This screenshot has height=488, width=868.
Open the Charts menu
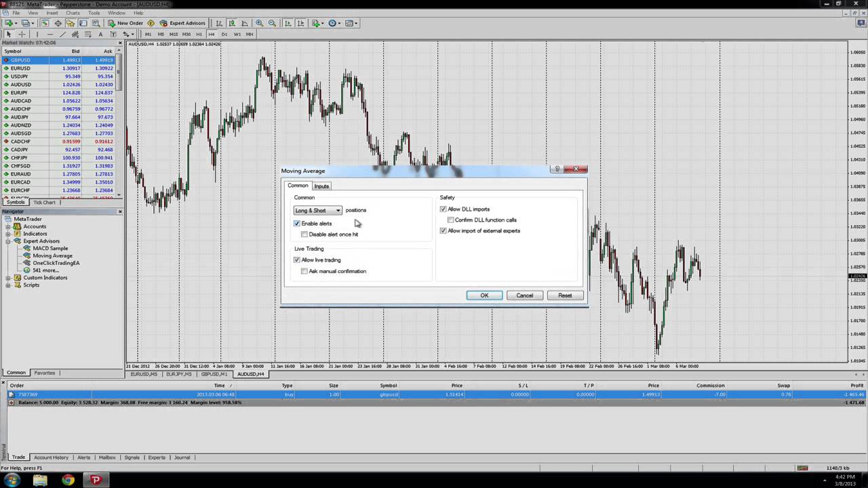pyautogui.click(x=73, y=13)
